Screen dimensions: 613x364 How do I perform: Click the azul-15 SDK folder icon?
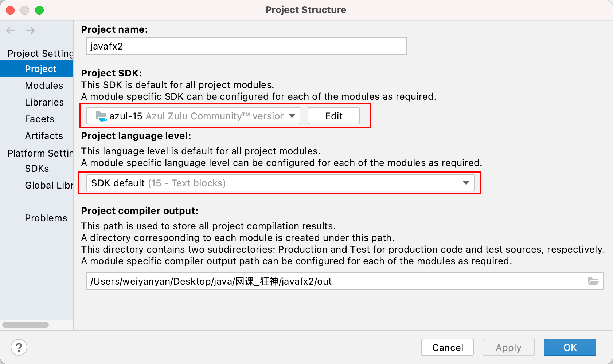tap(101, 116)
